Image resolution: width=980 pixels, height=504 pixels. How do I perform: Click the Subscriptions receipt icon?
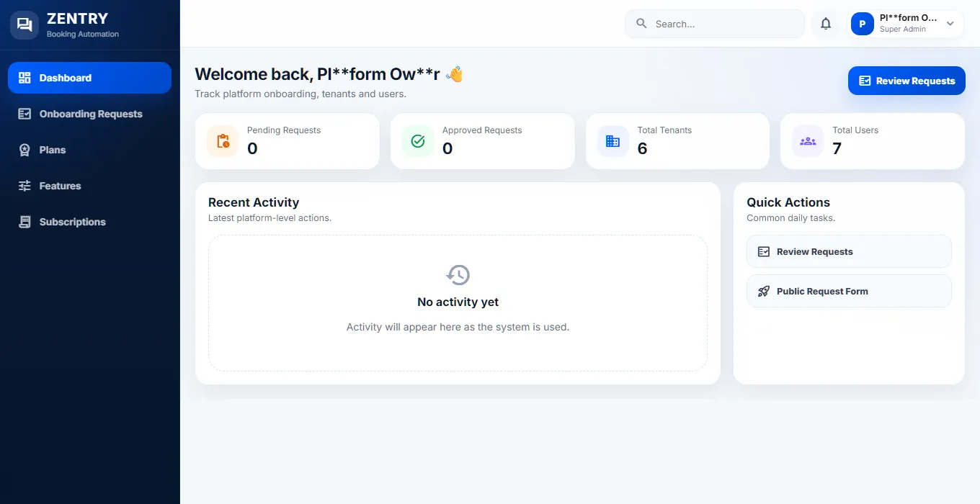coord(24,222)
